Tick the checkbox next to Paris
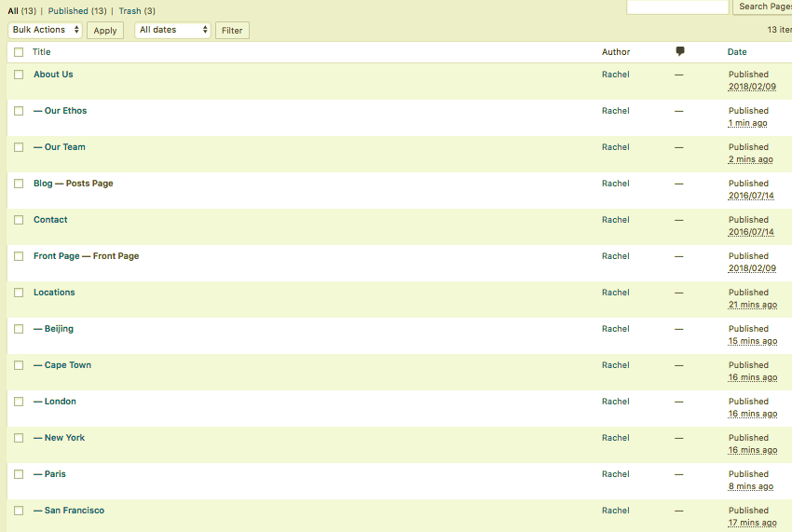 tap(19, 474)
